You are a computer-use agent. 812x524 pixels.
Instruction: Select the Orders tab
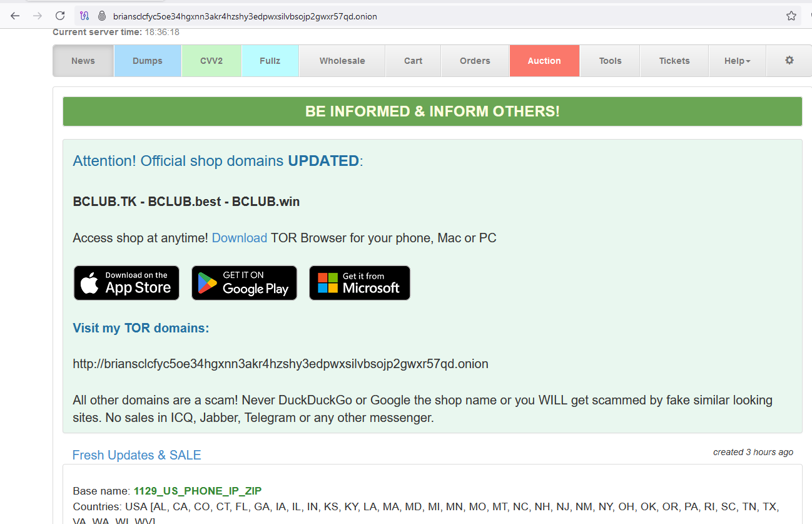(475, 61)
